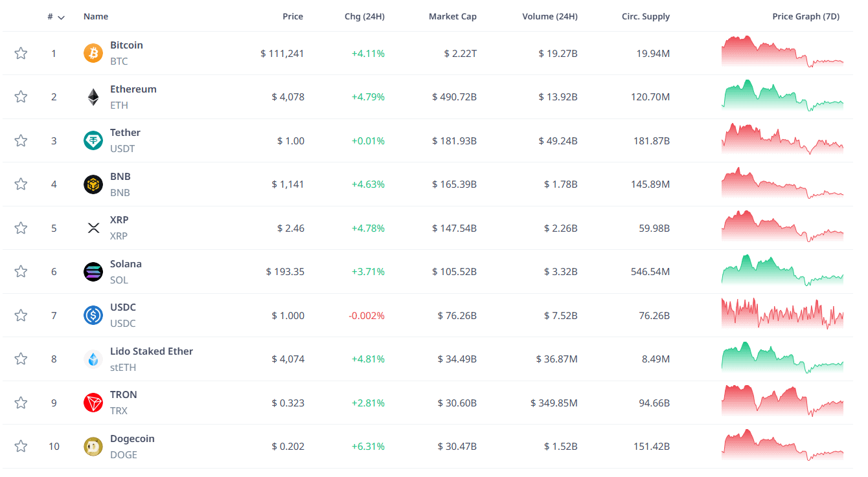The width and height of the screenshot is (868, 477).
Task: Click the Dogecoin logo icon
Action: coord(93,447)
